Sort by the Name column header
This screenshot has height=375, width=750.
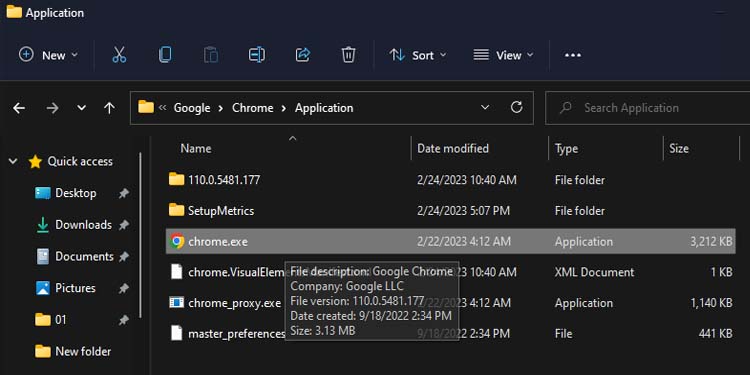coord(196,148)
